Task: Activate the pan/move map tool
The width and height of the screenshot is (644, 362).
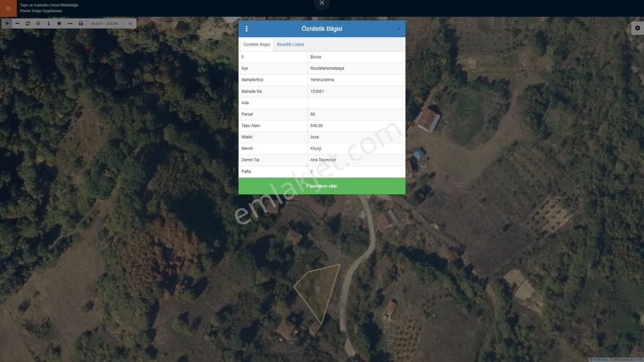Action: point(38,23)
